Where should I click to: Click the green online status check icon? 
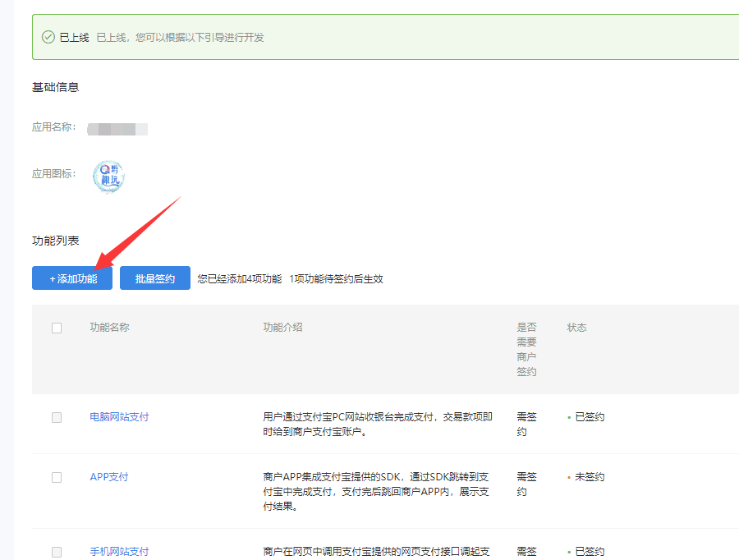(x=48, y=37)
